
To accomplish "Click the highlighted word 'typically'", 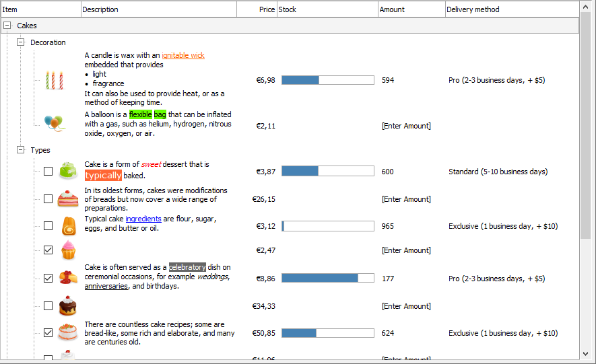I will click(x=104, y=176).
